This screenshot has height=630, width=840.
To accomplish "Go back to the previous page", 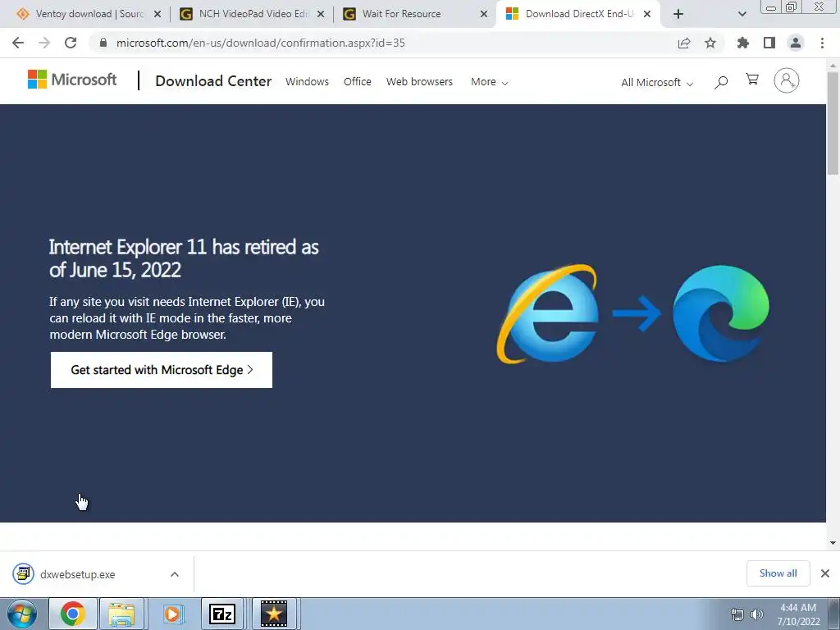I will tap(18, 43).
